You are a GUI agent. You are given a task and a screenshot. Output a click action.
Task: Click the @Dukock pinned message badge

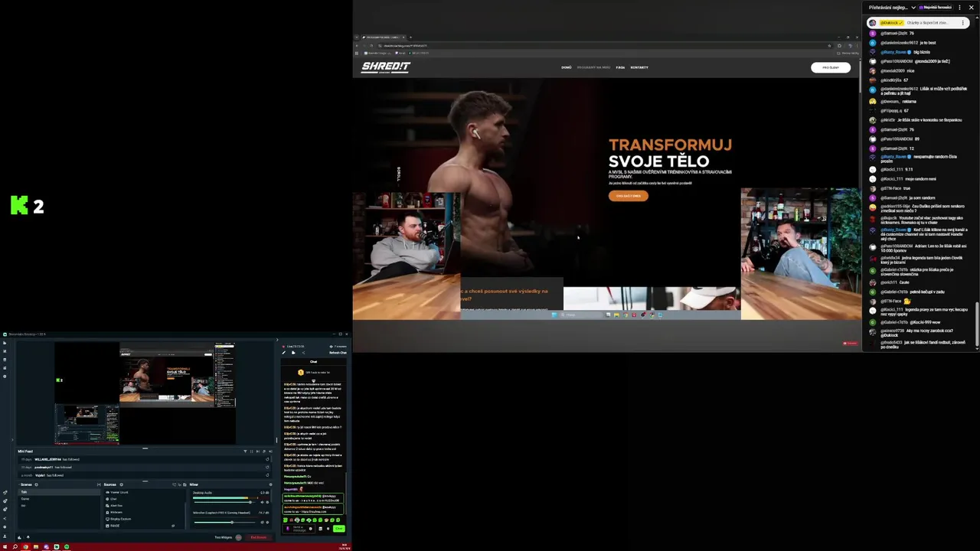coord(892,23)
